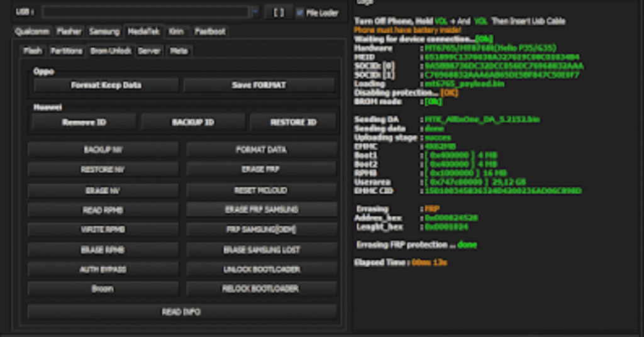Click the RESET MICLOUD button
The width and height of the screenshot is (644, 337).
coord(262,190)
